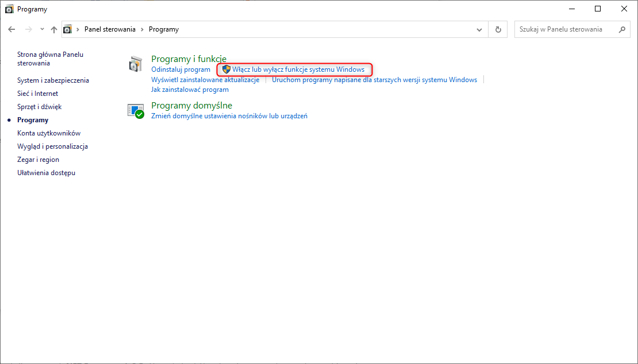Minimize the Programy window
This screenshot has height=364, width=638.
pyautogui.click(x=571, y=9)
